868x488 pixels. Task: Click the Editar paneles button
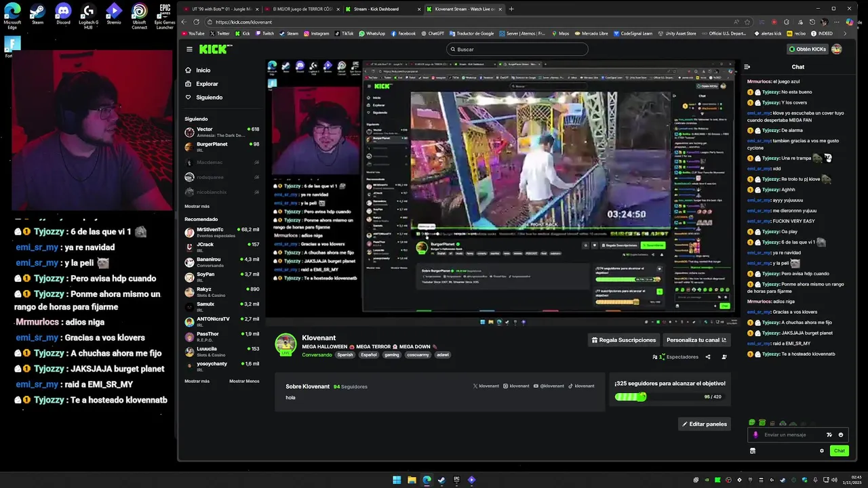(705, 424)
